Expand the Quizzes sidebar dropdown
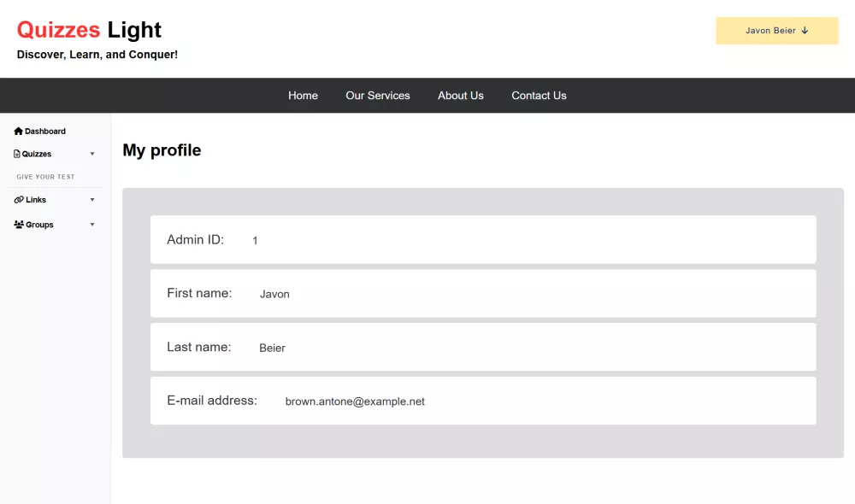Viewport: 855px width, 504px height. tap(92, 154)
